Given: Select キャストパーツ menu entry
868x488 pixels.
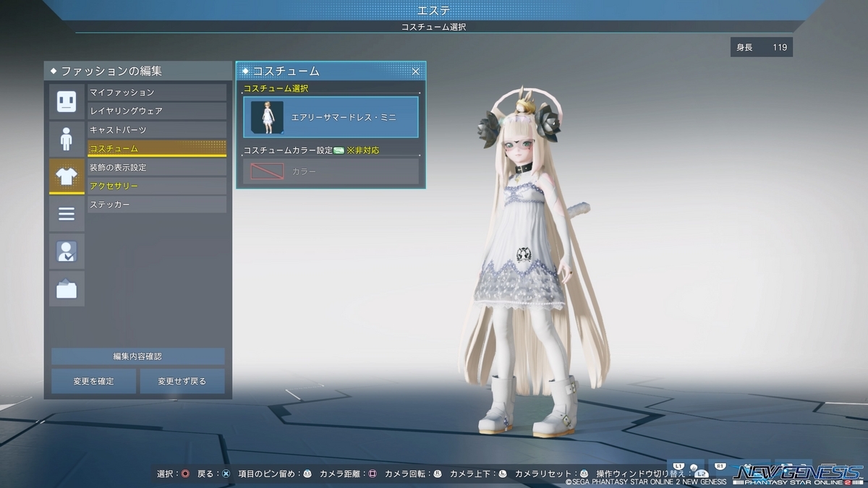Looking at the screenshot, I should (x=157, y=130).
